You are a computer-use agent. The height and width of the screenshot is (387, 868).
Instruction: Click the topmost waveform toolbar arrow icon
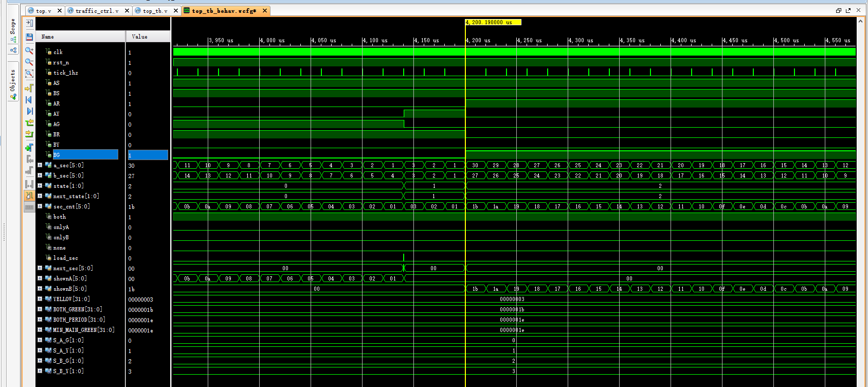pyautogui.click(x=29, y=23)
